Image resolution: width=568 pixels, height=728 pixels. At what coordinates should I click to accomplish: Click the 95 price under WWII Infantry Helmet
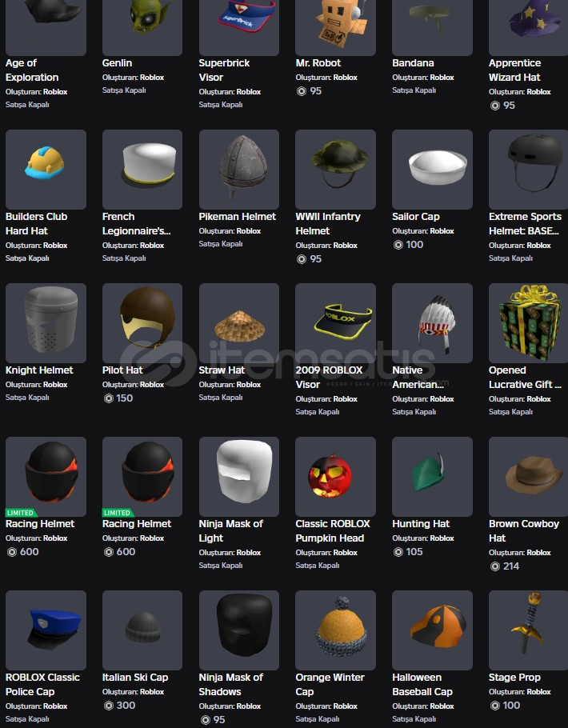click(316, 259)
